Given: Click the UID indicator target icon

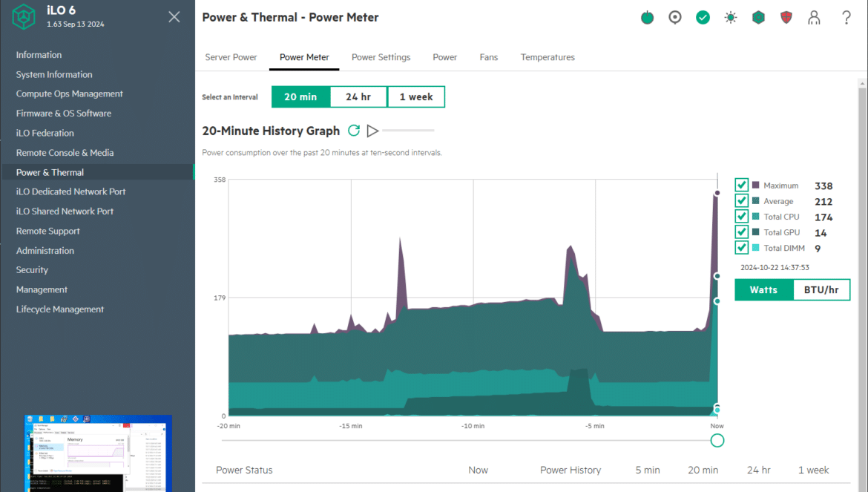Looking at the screenshot, I should [675, 18].
